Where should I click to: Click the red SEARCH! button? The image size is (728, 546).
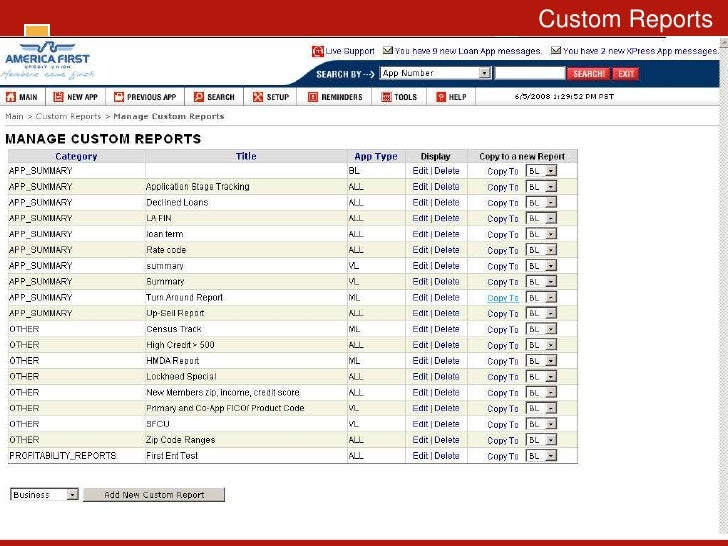(x=588, y=73)
